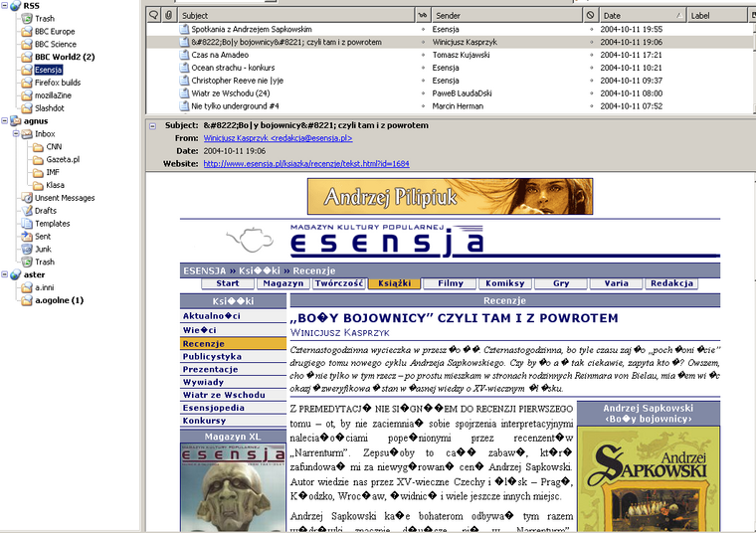Click the Unsent Messages folder icon
Screen dimensions: 756x533
pos(27,198)
